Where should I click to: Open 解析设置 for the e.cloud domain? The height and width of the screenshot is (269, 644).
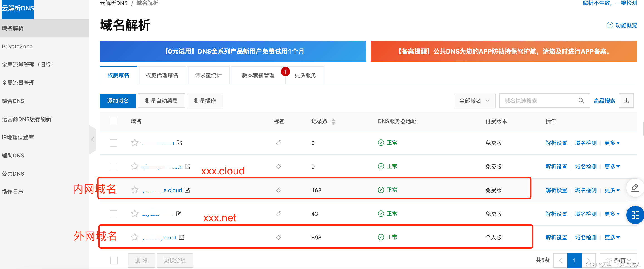(556, 190)
